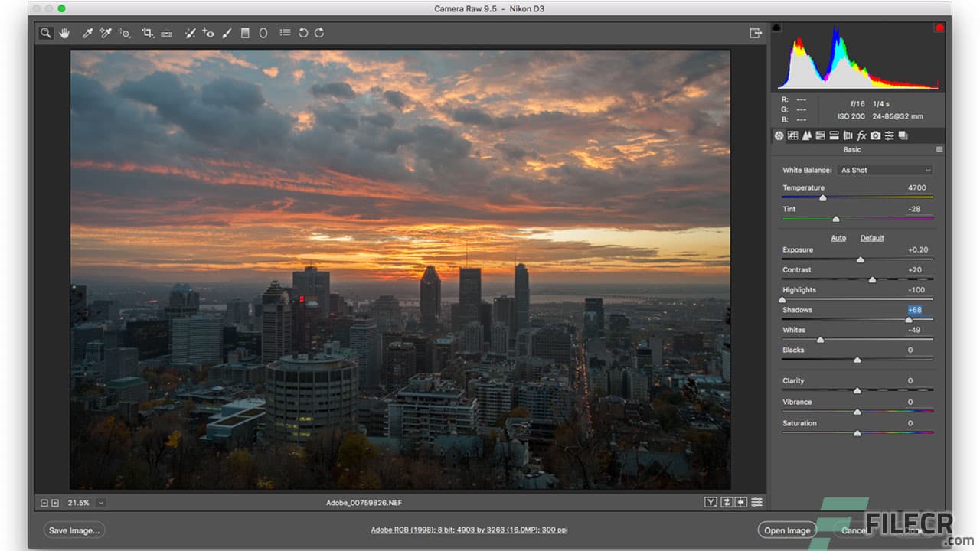Pick the Adjustment Brush tool
The height and width of the screenshot is (551, 980).
click(x=227, y=33)
